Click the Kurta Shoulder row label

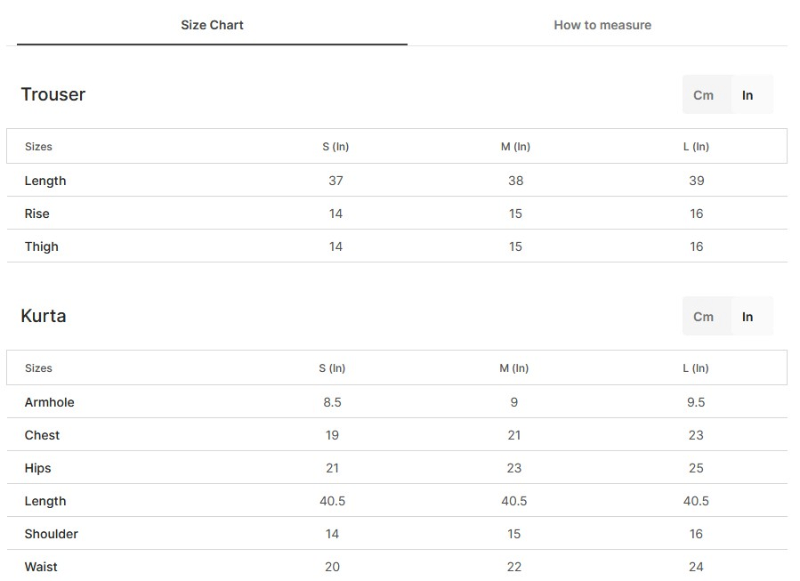pyautogui.click(x=51, y=535)
